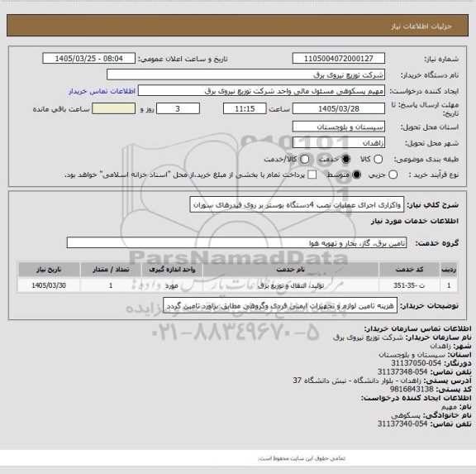The height and width of the screenshot is (474, 476).
Task: Select the خدمت radio button
Action: pyautogui.click(x=345, y=159)
